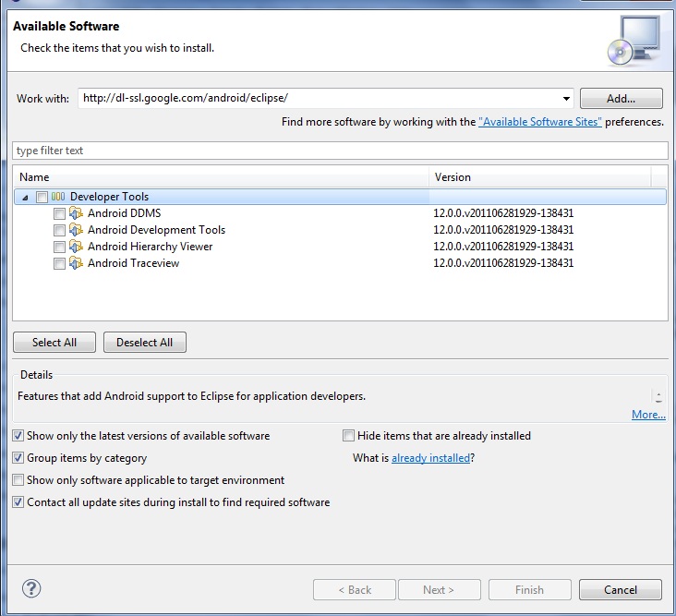Click the Add... button
Viewport: 676px width, 616px height.
click(621, 98)
